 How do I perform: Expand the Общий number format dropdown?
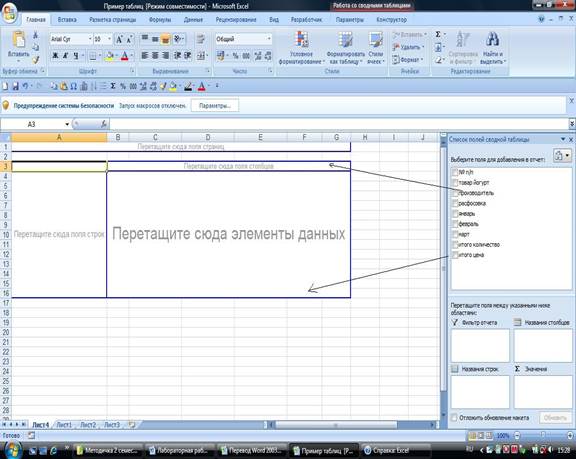[x=269, y=39]
